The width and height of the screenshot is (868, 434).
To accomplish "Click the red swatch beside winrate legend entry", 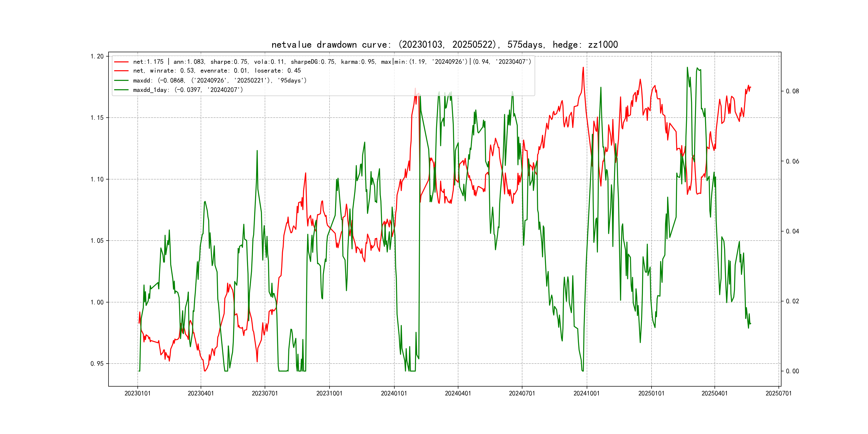I will click(x=121, y=71).
